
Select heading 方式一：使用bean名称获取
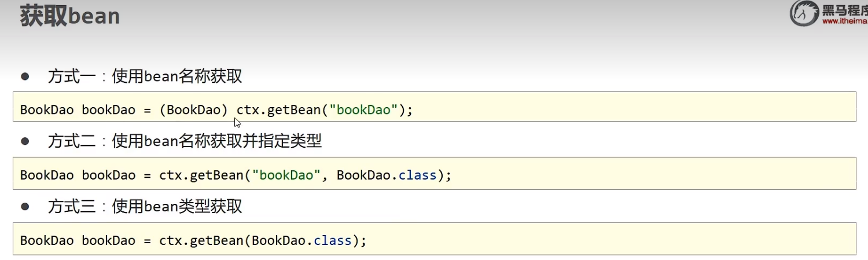tap(145, 76)
